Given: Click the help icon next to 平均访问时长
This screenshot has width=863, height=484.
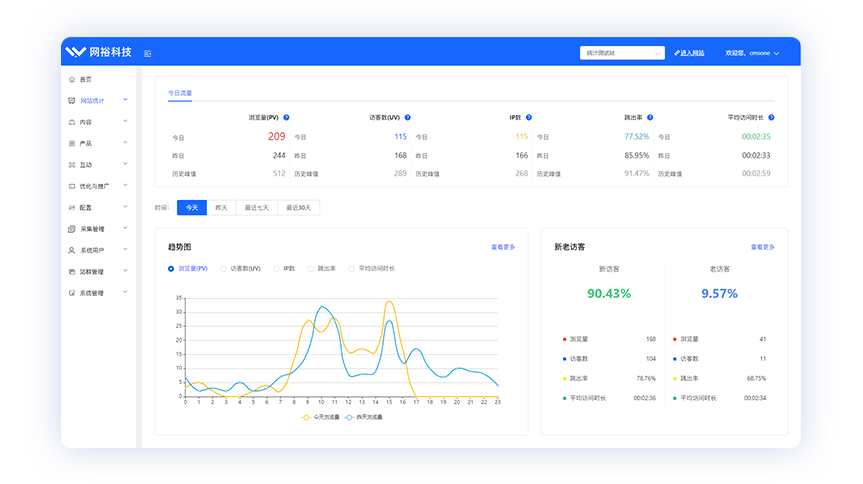Looking at the screenshot, I should (771, 117).
